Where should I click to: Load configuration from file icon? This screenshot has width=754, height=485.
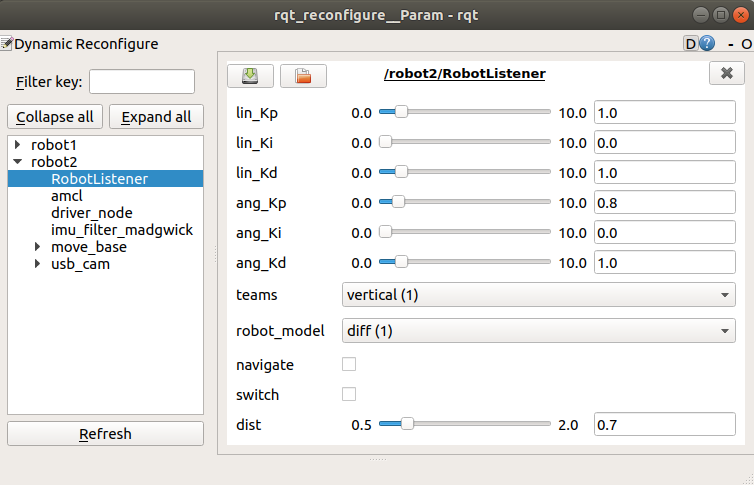tap(303, 76)
